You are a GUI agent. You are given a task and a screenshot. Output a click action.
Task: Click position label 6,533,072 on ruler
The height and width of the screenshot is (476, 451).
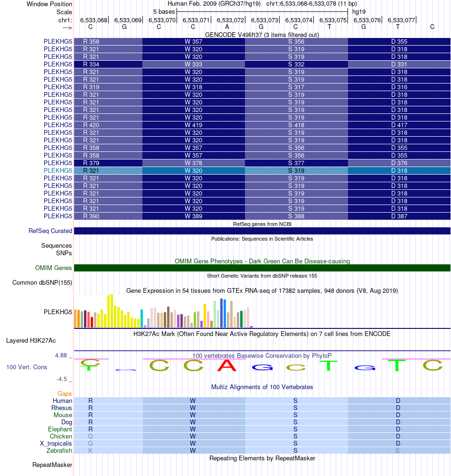[x=231, y=20]
